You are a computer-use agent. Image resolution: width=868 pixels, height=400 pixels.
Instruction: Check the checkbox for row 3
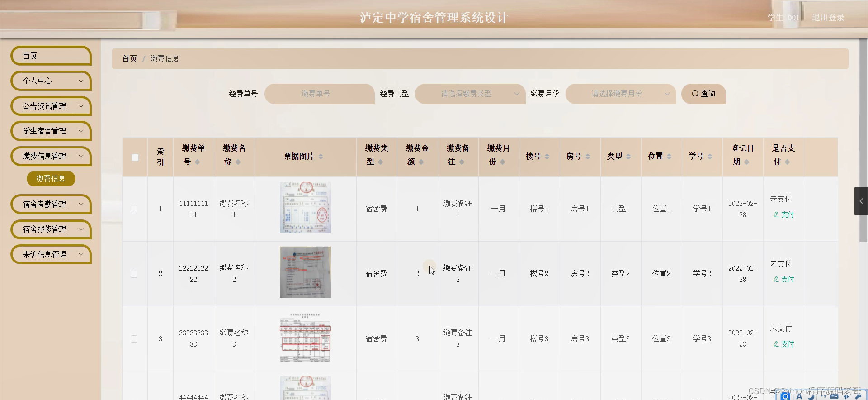[134, 339]
